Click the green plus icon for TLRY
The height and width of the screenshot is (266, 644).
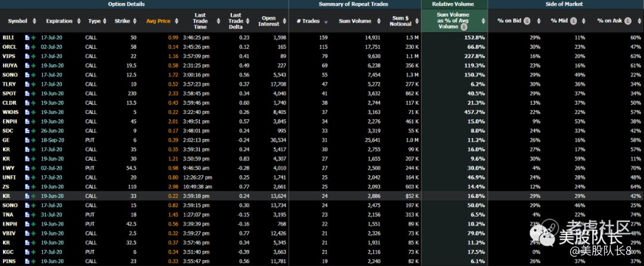click(33, 84)
